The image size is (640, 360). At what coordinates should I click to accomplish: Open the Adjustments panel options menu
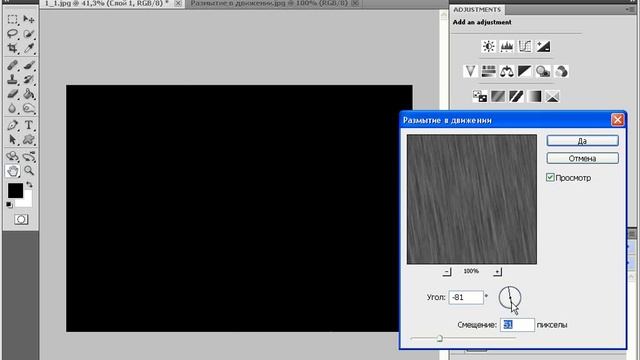pyautogui.click(x=630, y=9)
